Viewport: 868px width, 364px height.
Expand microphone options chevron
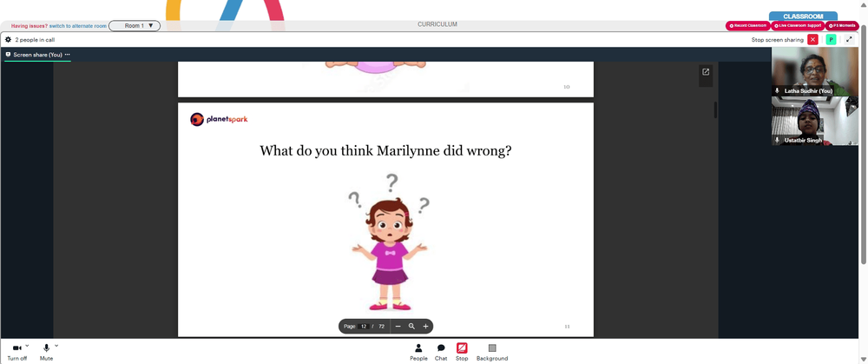(x=56, y=345)
